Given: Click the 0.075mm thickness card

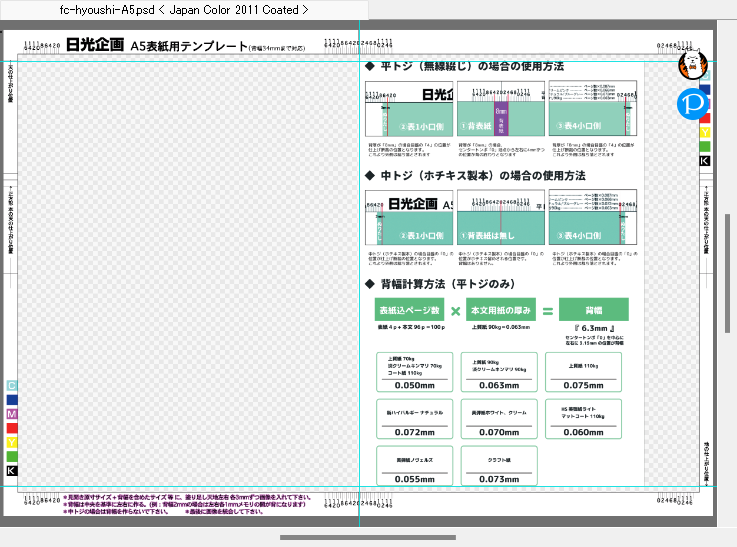Looking at the screenshot, I should [x=583, y=372].
